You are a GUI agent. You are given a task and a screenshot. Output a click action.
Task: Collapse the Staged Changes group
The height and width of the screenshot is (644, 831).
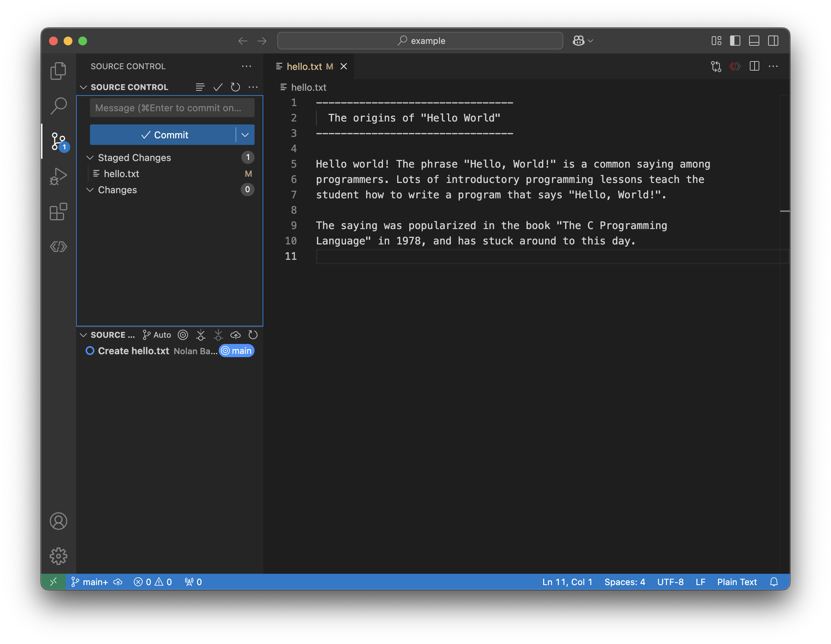90,158
